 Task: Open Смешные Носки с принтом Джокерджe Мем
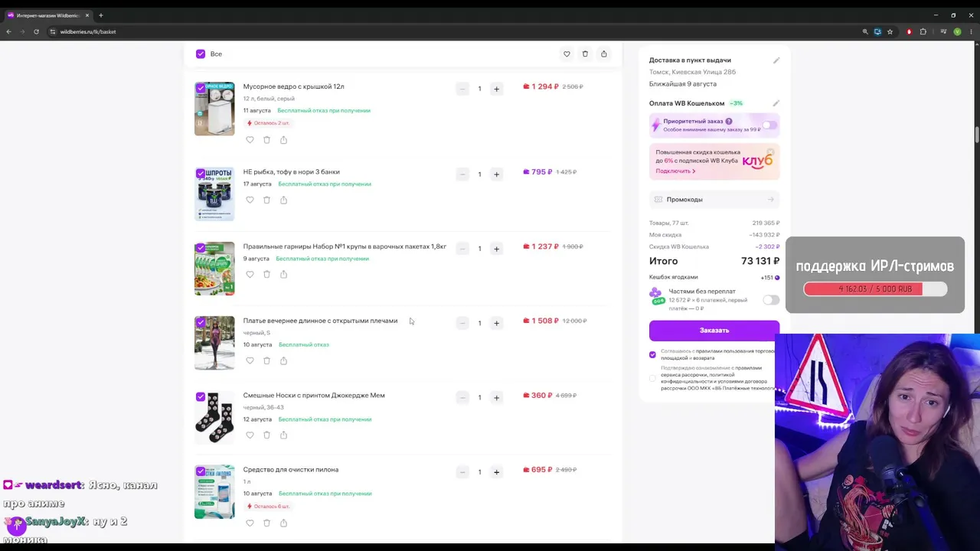[314, 395]
